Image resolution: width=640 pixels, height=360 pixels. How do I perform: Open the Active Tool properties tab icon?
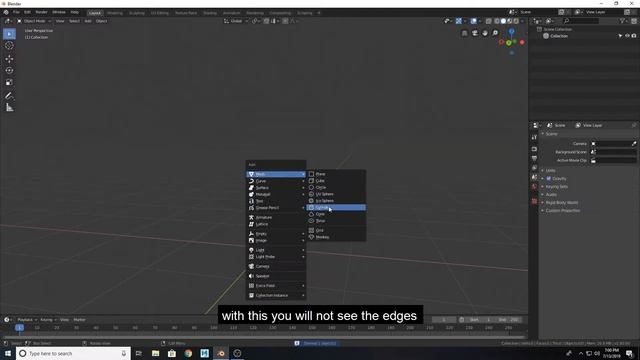[534, 138]
